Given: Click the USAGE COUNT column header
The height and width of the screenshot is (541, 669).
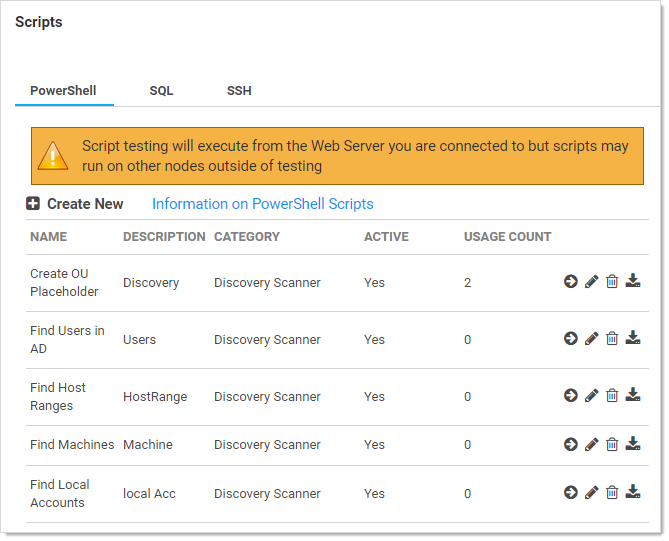Looking at the screenshot, I should tap(507, 237).
